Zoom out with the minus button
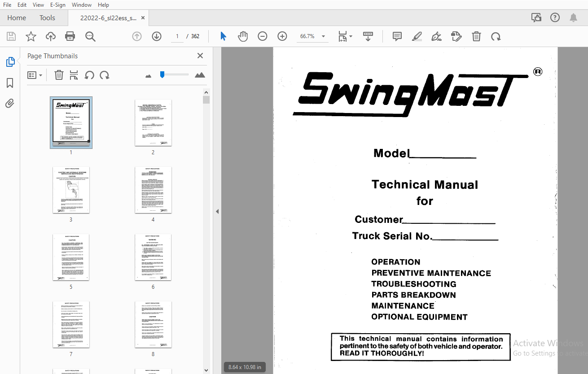This screenshot has height=374, width=588. [x=263, y=36]
